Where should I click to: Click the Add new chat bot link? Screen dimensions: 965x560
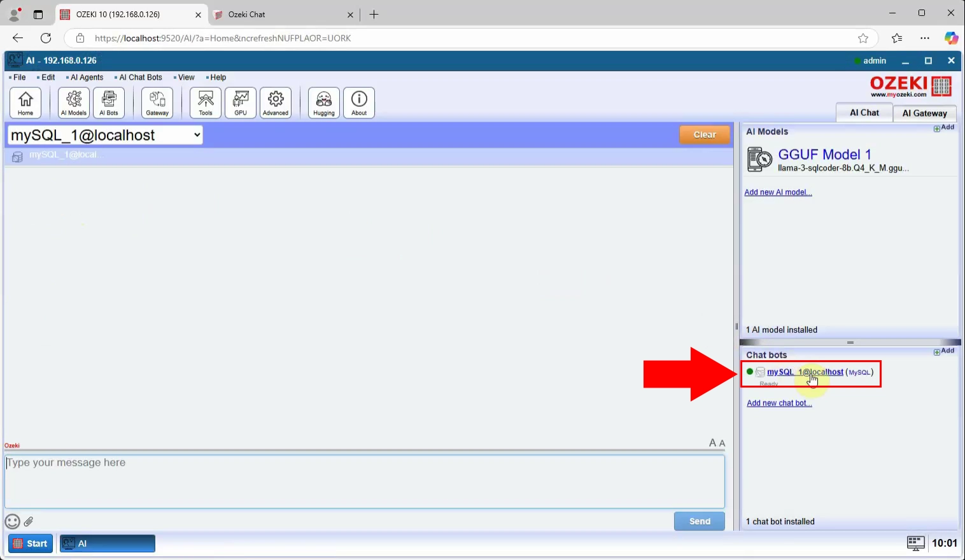coord(779,403)
